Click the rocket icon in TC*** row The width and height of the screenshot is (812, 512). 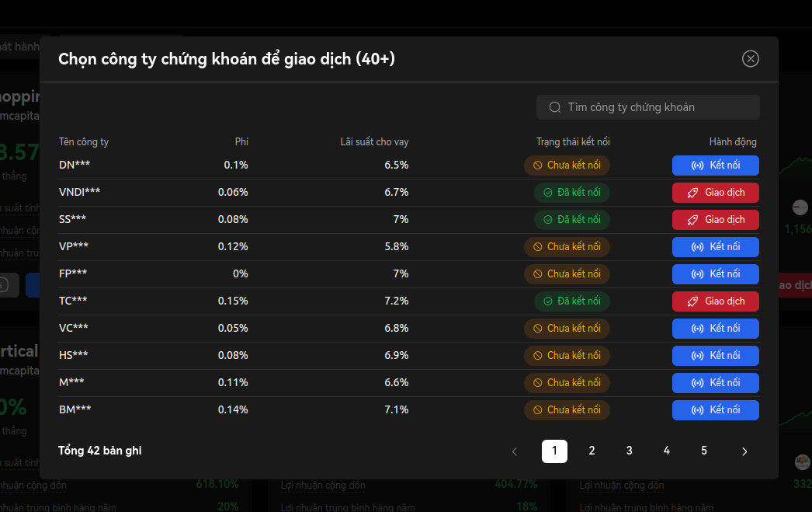click(693, 301)
